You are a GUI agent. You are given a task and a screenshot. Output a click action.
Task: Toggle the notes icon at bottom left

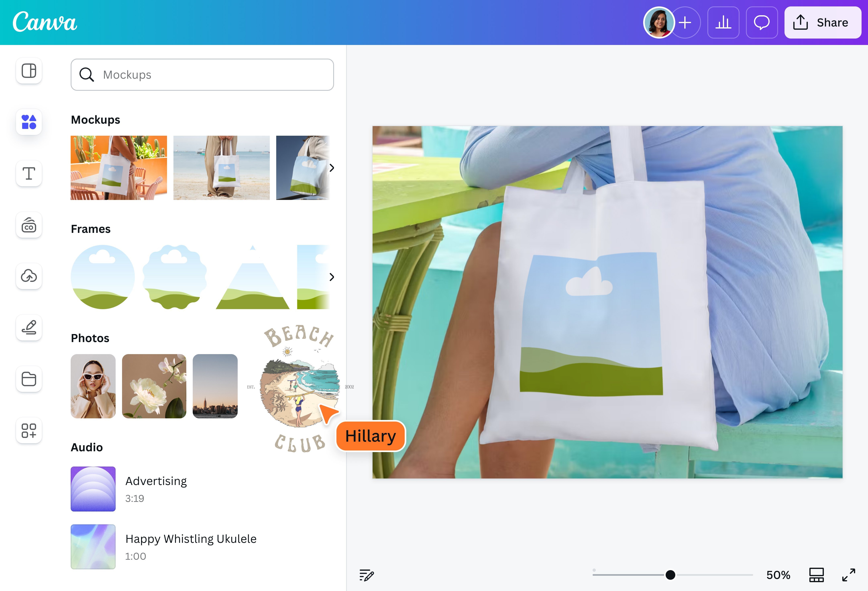tap(366, 575)
